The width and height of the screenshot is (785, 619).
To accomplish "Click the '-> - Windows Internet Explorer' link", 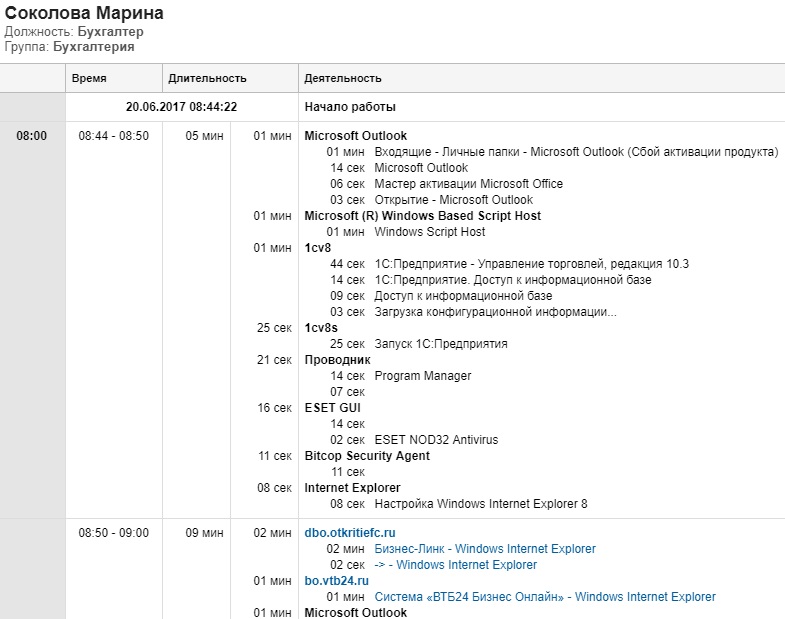I will tap(456, 565).
